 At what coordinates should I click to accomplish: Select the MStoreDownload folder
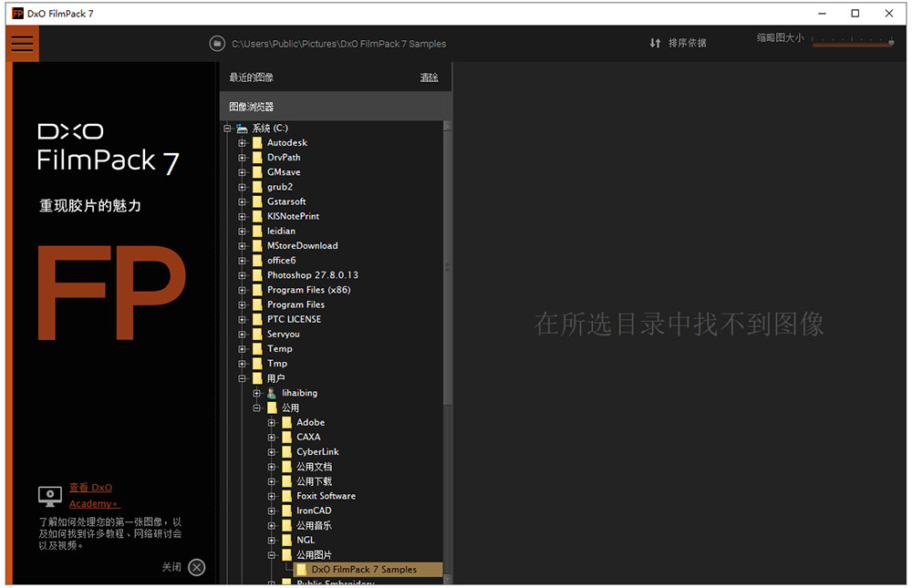pyautogui.click(x=303, y=245)
